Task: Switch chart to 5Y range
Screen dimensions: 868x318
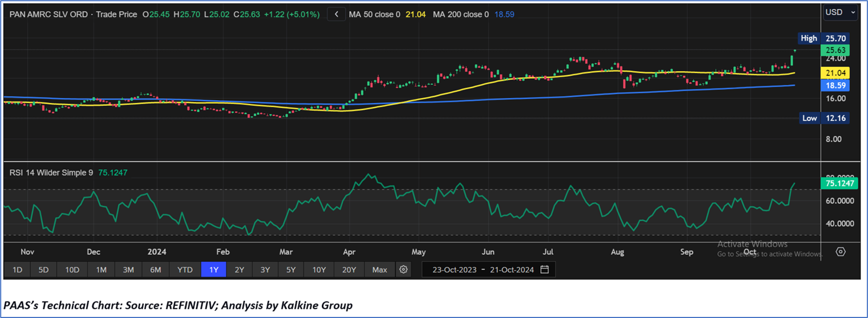Action: [x=291, y=269]
